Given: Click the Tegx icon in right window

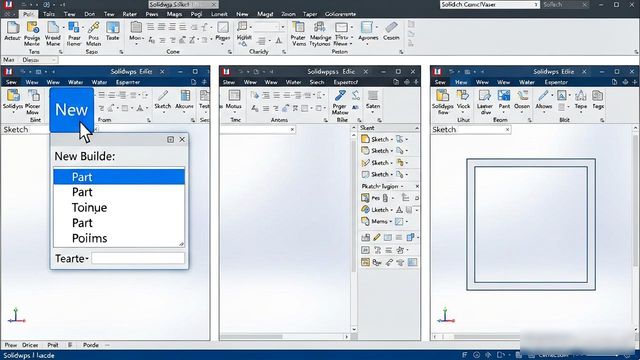Looking at the screenshot, I should [x=598, y=99].
